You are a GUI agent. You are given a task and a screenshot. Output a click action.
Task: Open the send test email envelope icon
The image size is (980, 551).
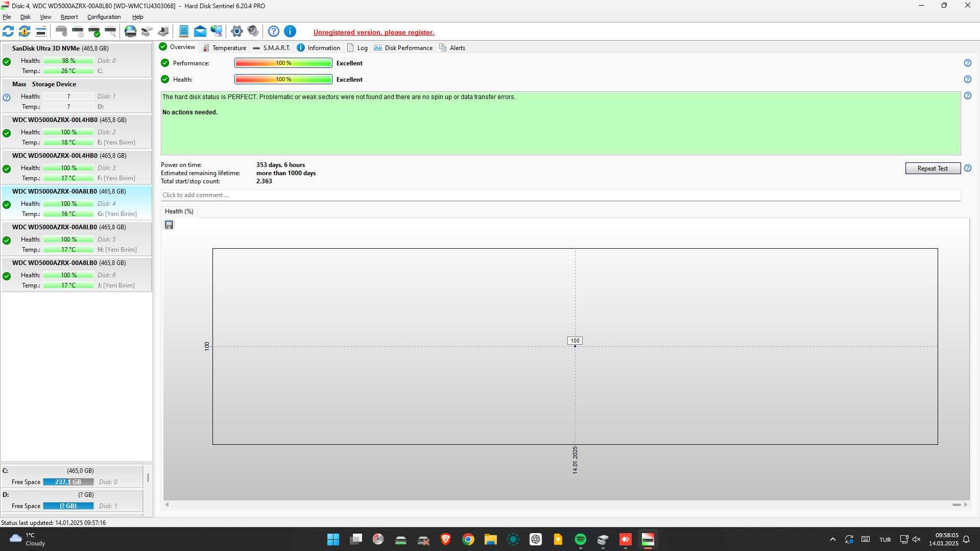(x=200, y=31)
